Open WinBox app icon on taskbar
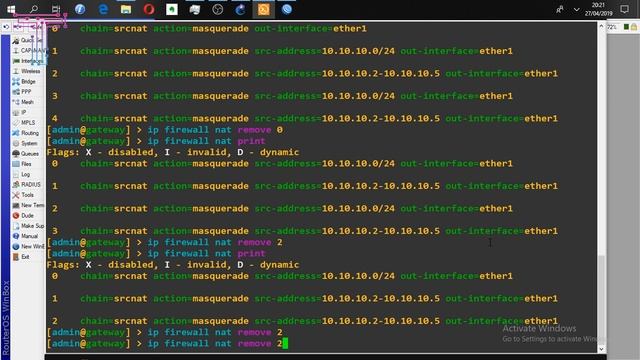This screenshot has width=640, height=360. click(287, 9)
